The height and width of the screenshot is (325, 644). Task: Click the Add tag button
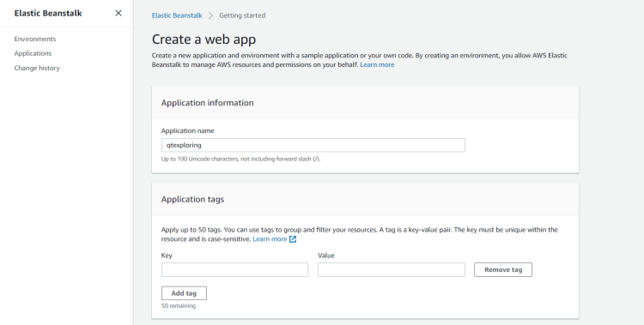tap(184, 293)
